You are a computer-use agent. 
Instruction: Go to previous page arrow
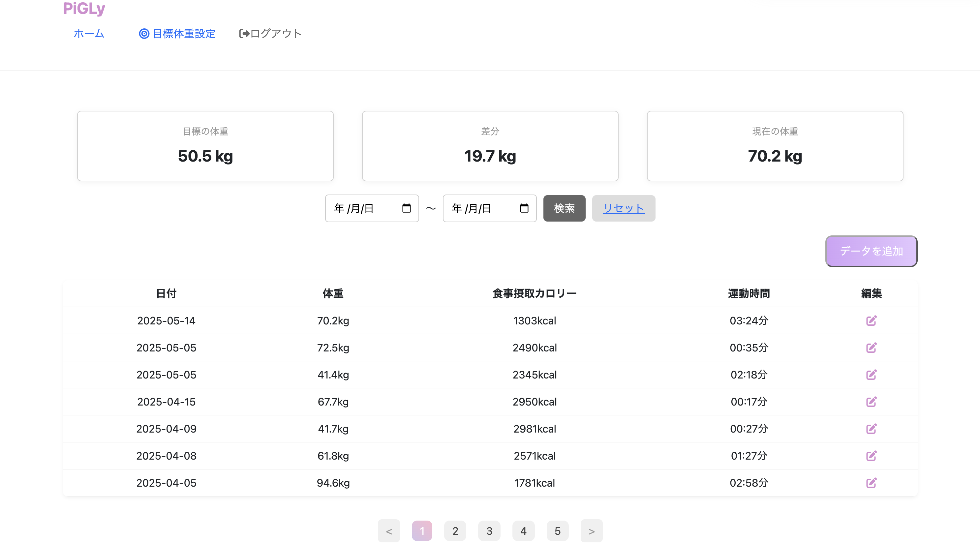[389, 531]
